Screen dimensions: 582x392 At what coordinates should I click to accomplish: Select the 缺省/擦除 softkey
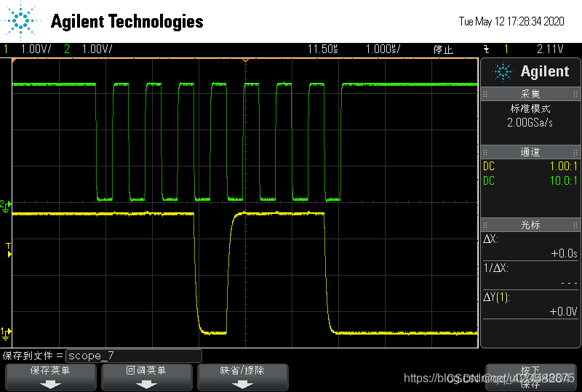pos(243,377)
